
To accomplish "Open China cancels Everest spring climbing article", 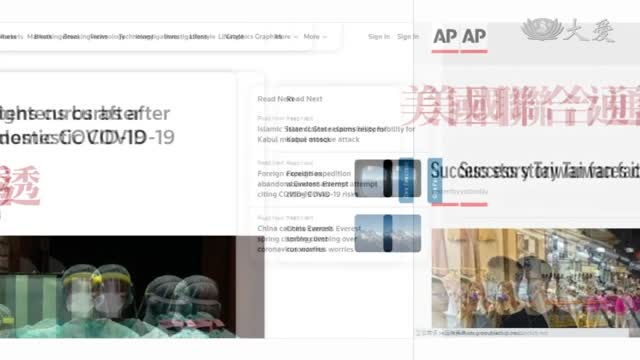I will point(309,239).
